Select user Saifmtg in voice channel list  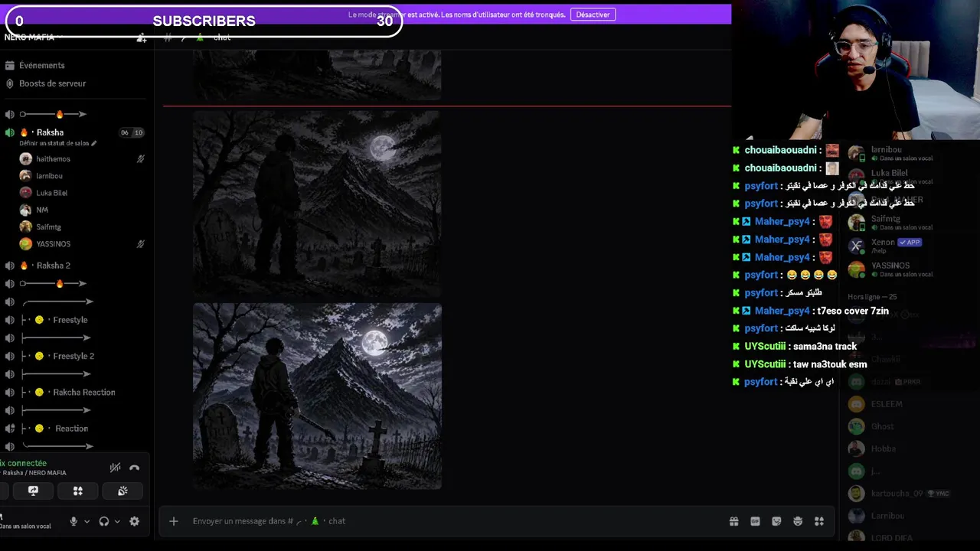click(x=48, y=227)
